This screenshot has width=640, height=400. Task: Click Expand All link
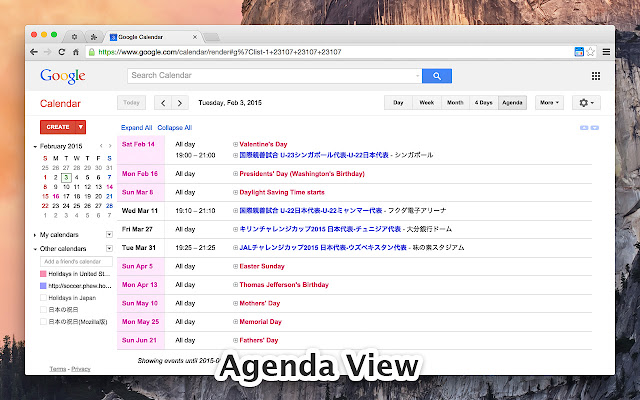click(x=136, y=128)
